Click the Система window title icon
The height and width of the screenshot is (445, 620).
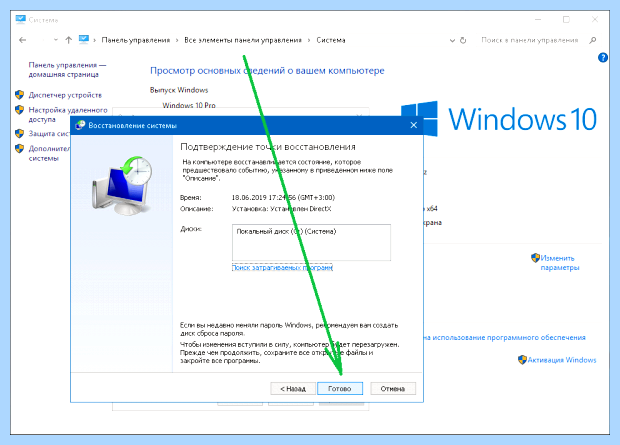[x=21, y=19]
